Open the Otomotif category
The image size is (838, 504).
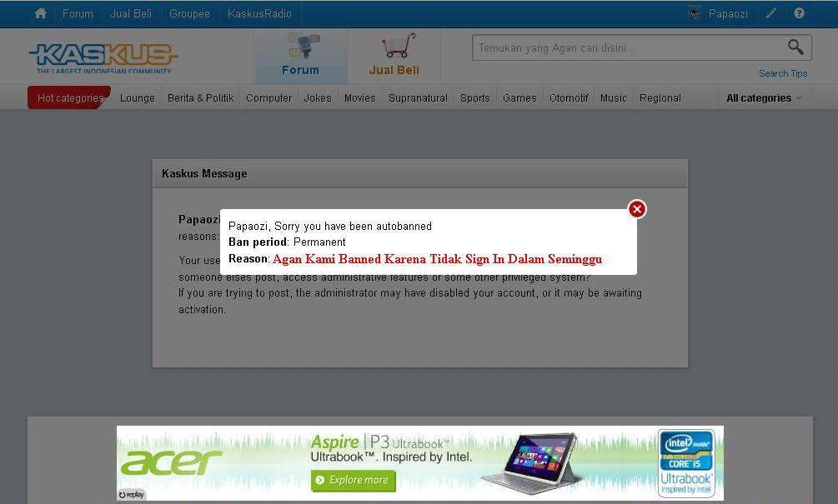pos(569,98)
